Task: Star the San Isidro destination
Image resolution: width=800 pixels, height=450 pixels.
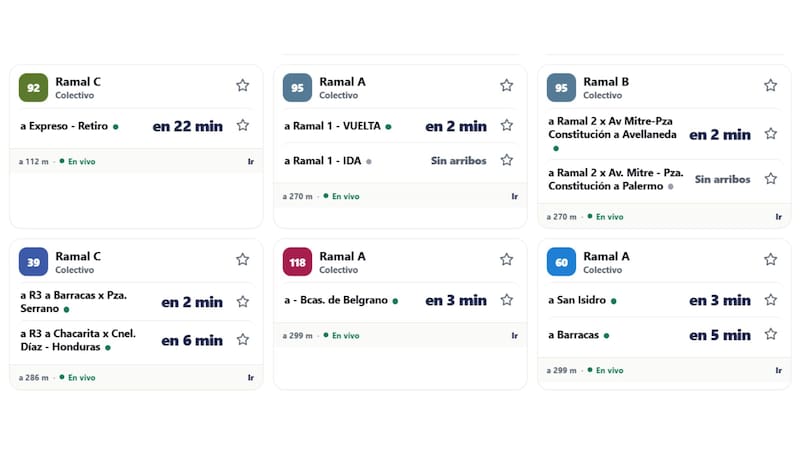Action: [x=770, y=299]
